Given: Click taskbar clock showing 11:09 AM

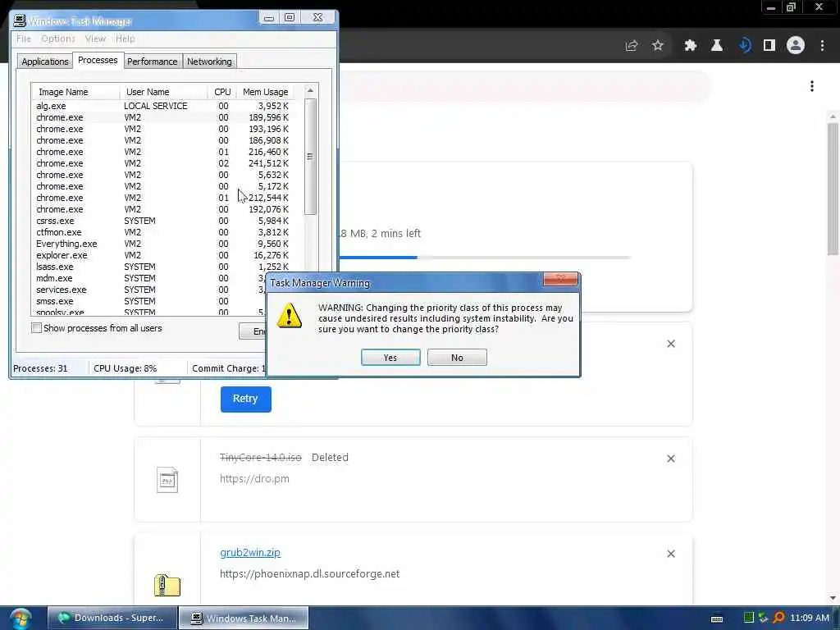Looking at the screenshot, I should (x=810, y=618).
